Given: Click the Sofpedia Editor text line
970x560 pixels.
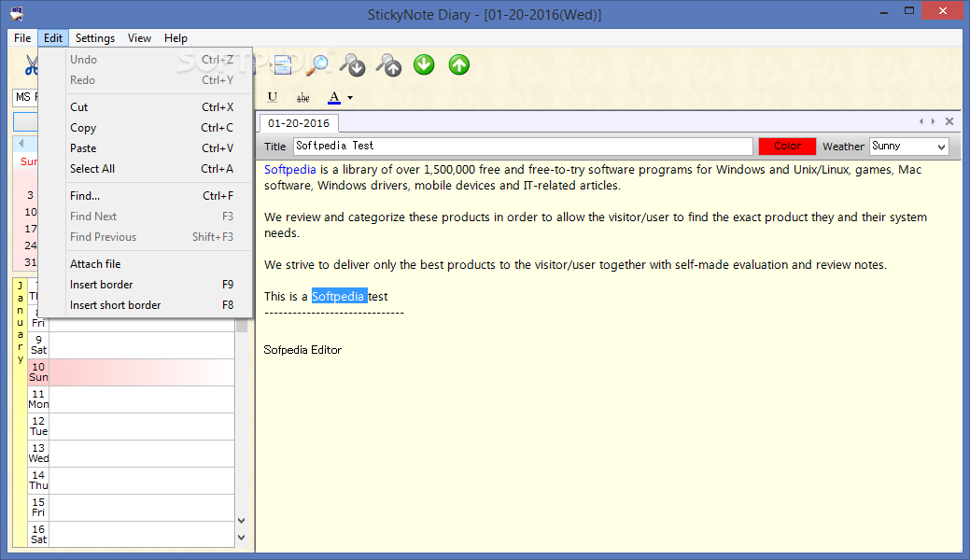Looking at the screenshot, I should tap(302, 350).
